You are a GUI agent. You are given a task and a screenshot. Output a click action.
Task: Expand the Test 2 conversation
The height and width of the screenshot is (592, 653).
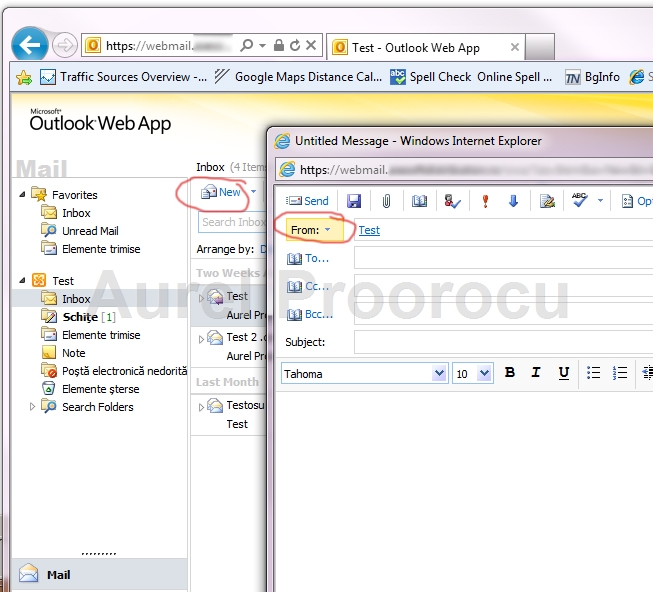click(201, 339)
